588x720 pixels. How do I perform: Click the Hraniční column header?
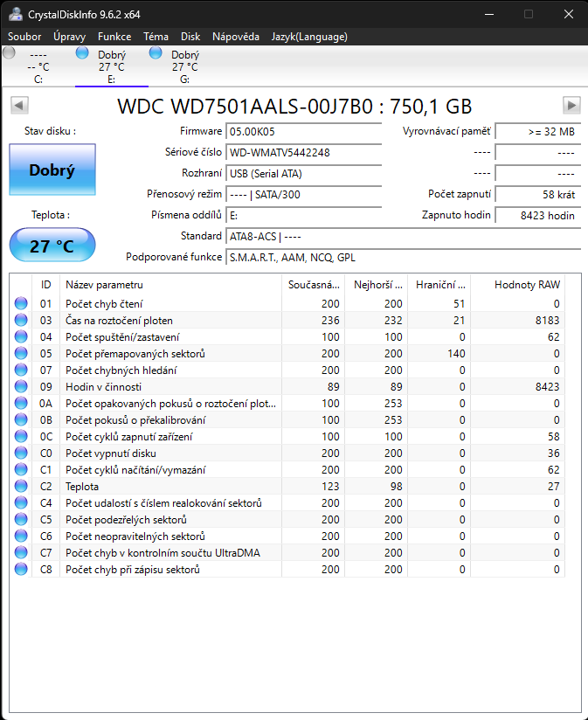(439, 285)
